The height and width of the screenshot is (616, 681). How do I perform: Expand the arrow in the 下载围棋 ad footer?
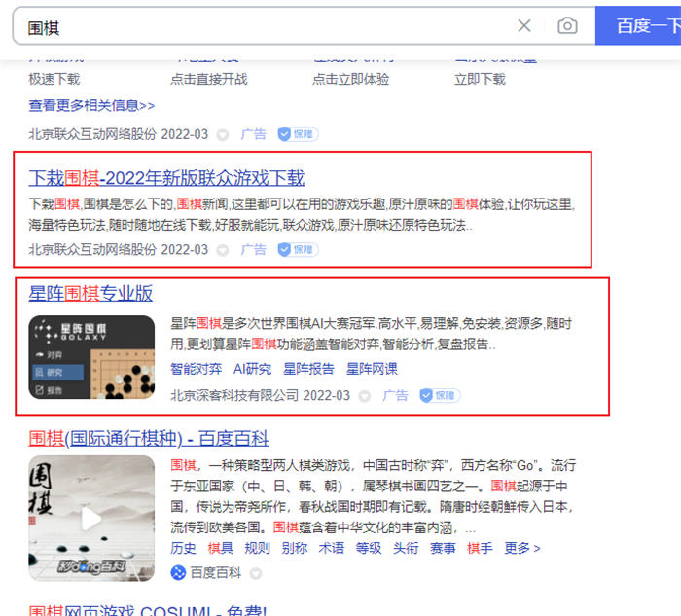click(223, 250)
